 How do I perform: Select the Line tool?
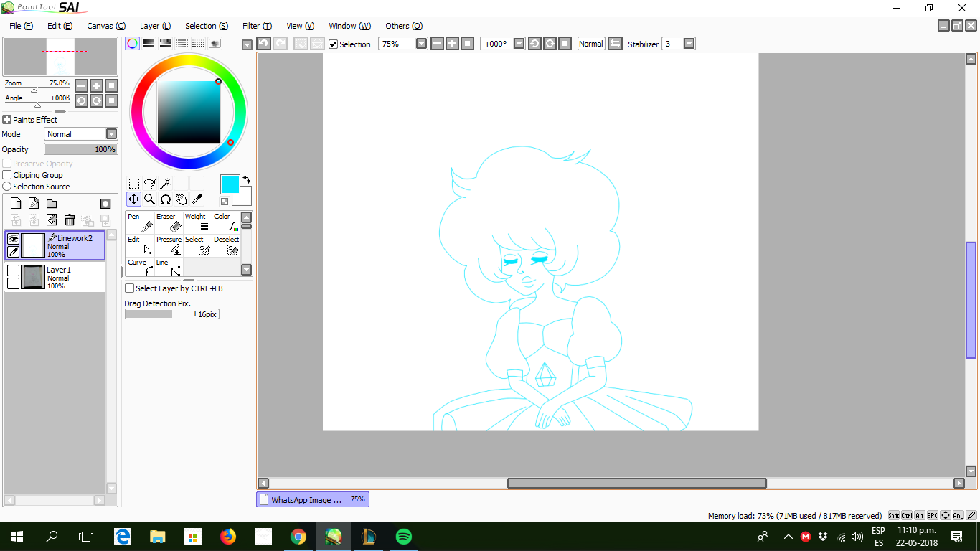[x=169, y=267]
